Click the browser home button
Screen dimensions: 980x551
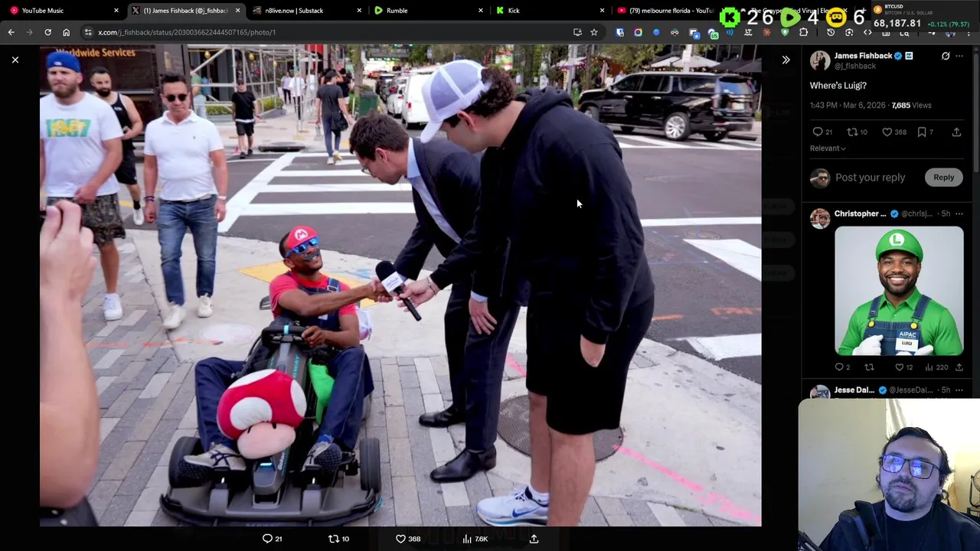coord(66,32)
